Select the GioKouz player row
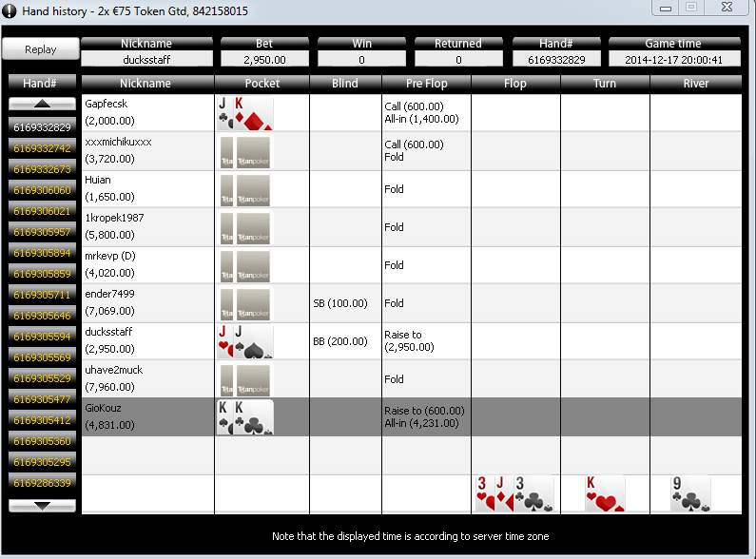 click(x=411, y=417)
